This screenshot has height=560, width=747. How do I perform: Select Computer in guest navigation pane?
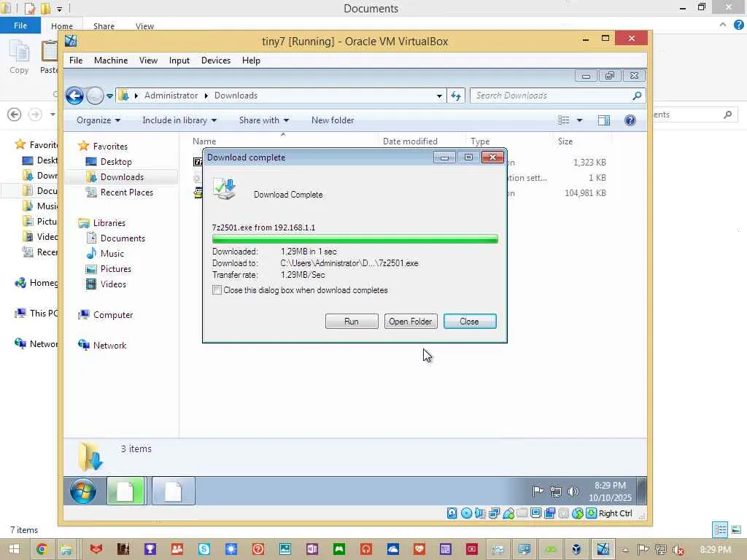pos(113,315)
